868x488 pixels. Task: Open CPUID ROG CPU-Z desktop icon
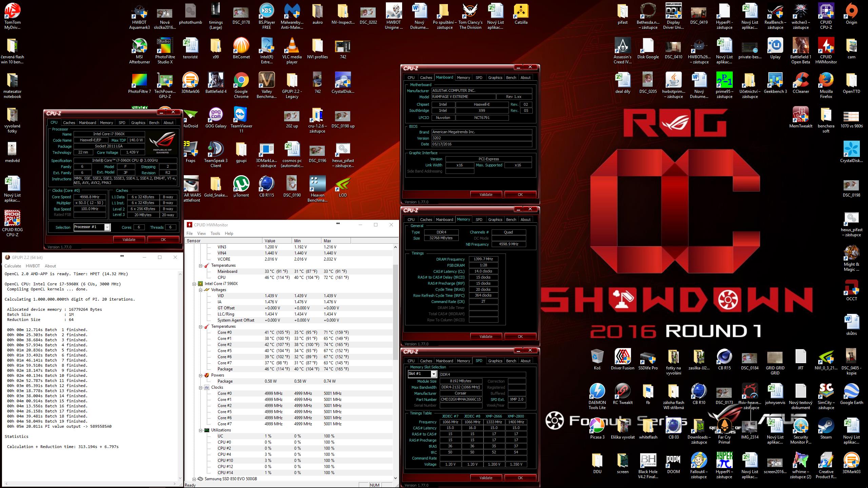[x=12, y=224]
